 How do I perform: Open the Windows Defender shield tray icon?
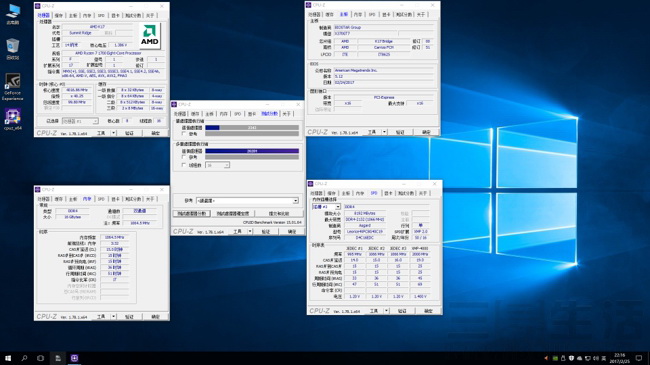571,358
